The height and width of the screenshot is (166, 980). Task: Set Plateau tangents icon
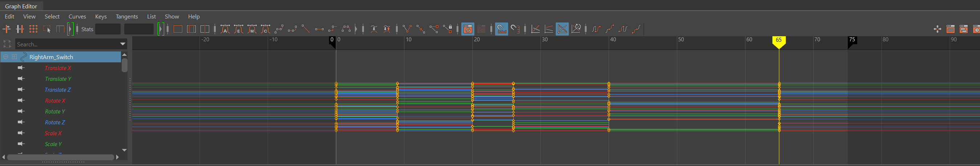pos(332,29)
